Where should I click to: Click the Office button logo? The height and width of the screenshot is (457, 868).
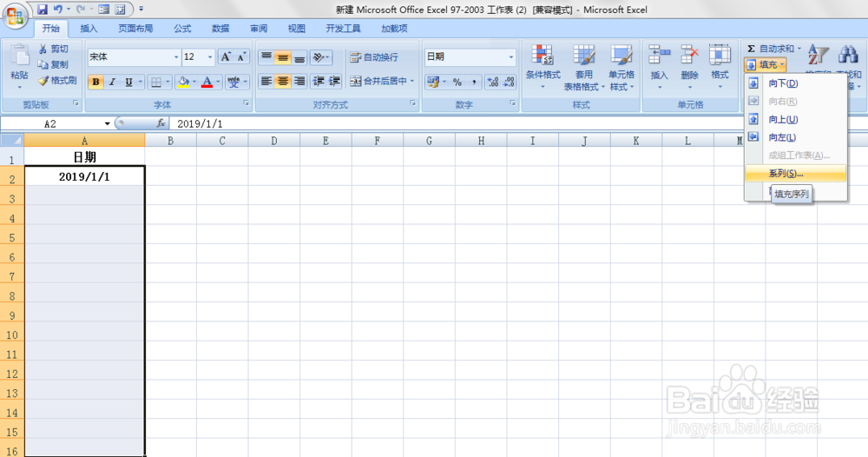point(15,16)
